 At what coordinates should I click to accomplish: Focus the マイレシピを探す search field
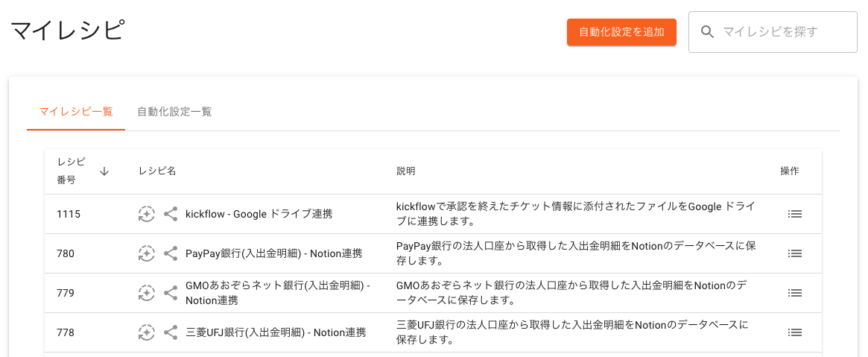click(773, 32)
